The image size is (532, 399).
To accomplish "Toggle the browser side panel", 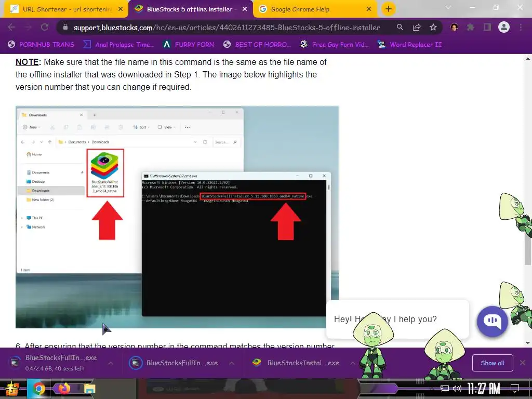I will point(487,27).
